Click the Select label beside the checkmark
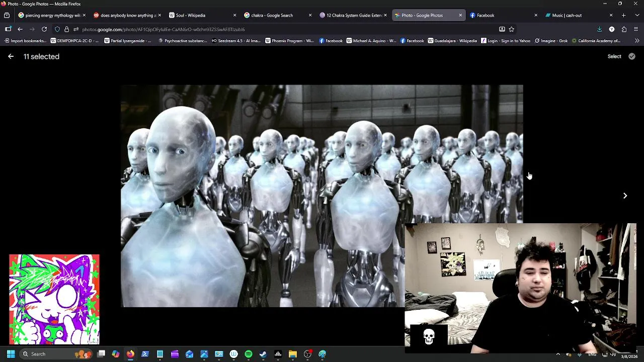Screen dimensions: 644x362 [x=614, y=56]
